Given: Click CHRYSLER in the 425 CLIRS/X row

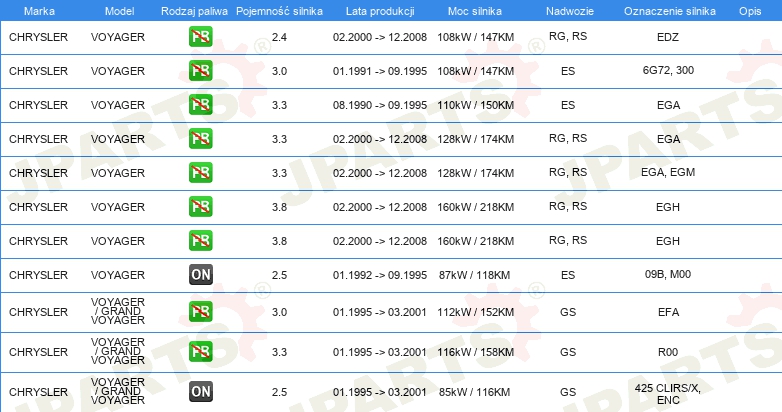Looking at the screenshot, I should coord(38,392).
